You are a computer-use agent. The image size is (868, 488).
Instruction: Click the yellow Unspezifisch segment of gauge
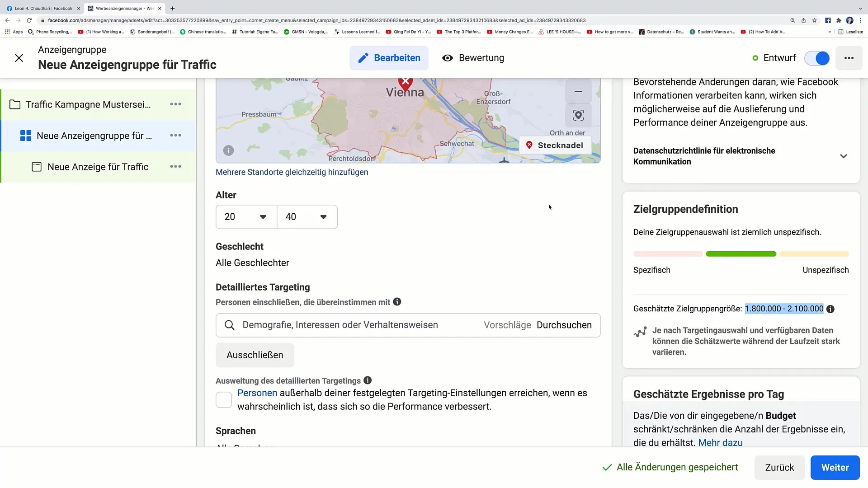point(814,254)
